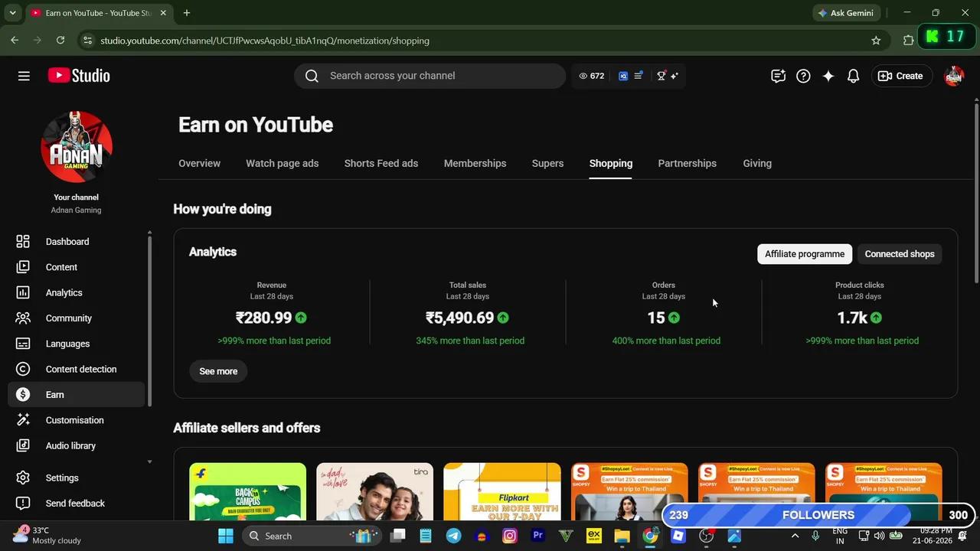The image size is (980, 551).
Task: Open the browser Extensions puzzle icon
Action: pyautogui.click(x=909, y=41)
